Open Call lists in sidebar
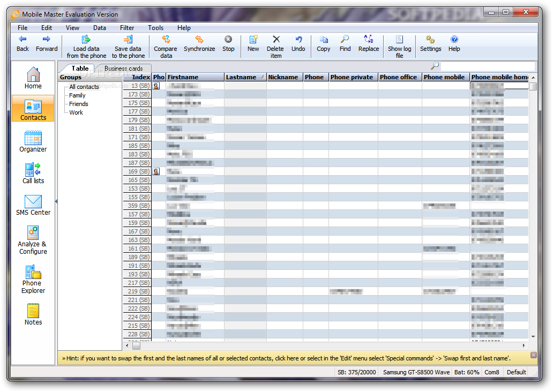The height and width of the screenshot is (392, 553). click(33, 173)
